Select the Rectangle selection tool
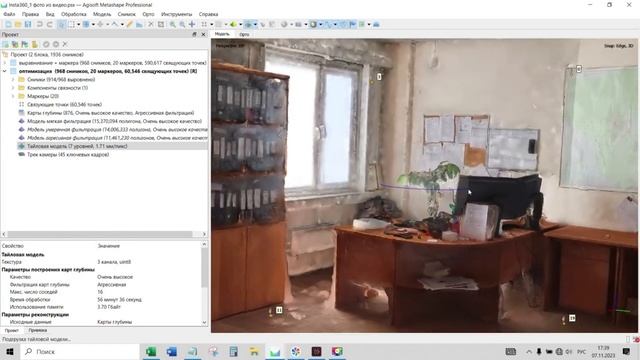The height and width of the screenshot is (360, 640). 71,24
